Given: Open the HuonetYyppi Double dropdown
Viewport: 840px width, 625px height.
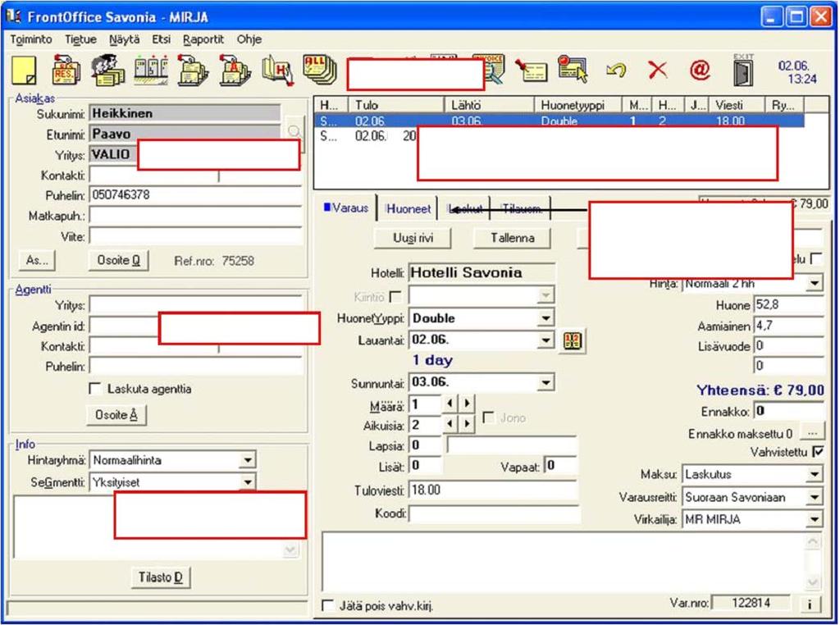Looking at the screenshot, I should pos(546,318).
